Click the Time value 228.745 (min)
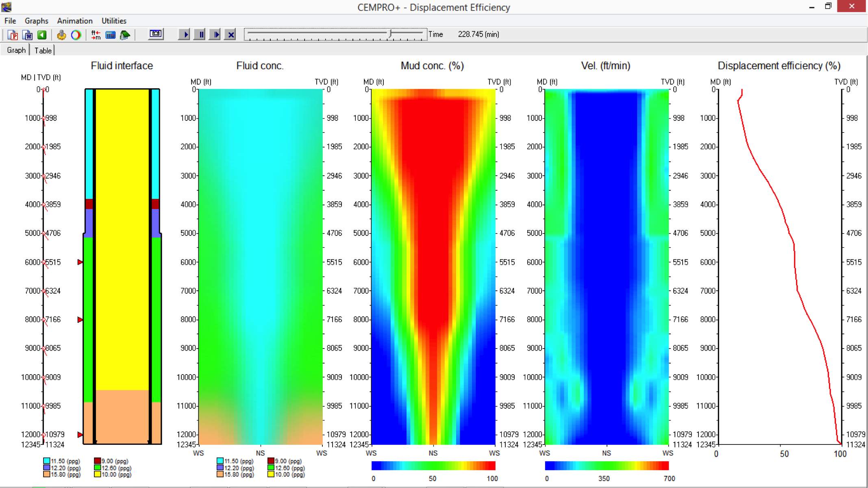The width and height of the screenshot is (868, 488). pyautogui.click(x=479, y=35)
